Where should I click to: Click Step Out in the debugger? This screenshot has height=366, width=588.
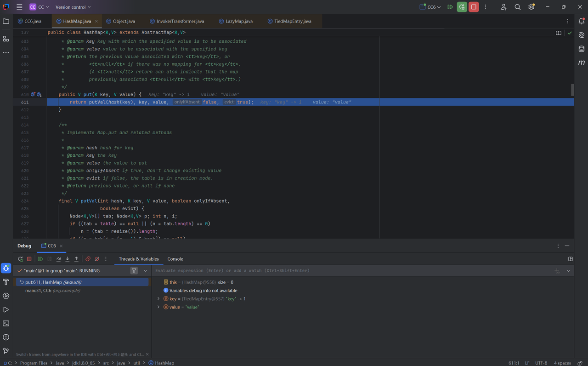77,259
